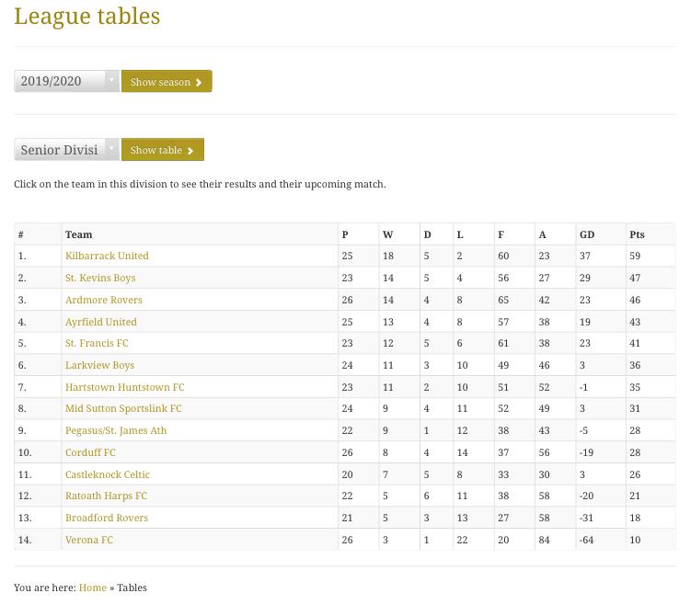Open Hartstown Huntstown FC link

point(124,387)
